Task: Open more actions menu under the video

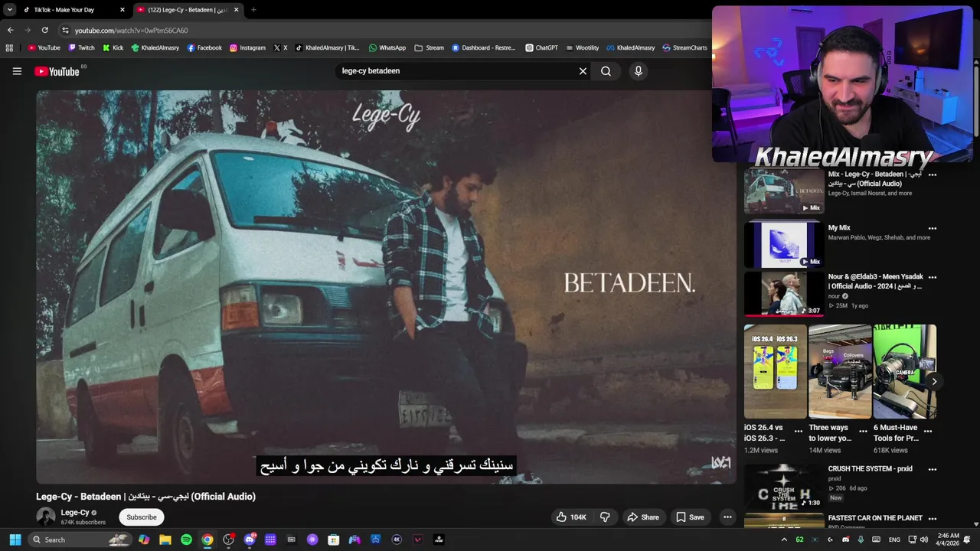Action: coord(727,517)
